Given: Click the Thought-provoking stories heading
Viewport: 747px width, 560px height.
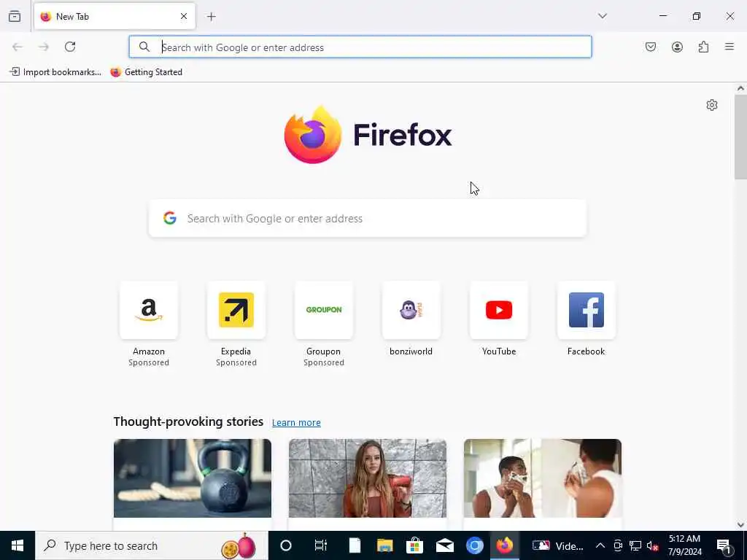Looking at the screenshot, I should point(188,421).
